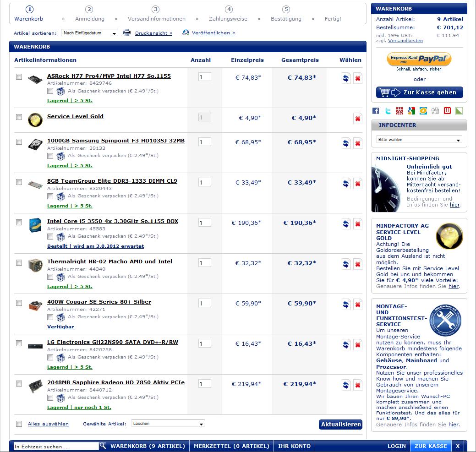The width and height of the screenshot is (476, 452).
Task: Select the Intel Core i5 3550 row checkbox
Action: (19, 222)
